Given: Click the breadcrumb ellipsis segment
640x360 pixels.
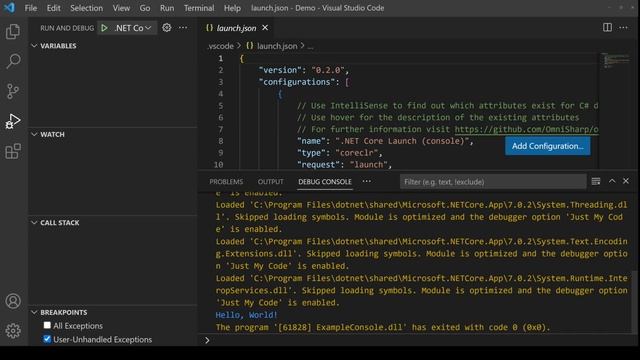Looking at the screenshot, I should click(311, 46).
